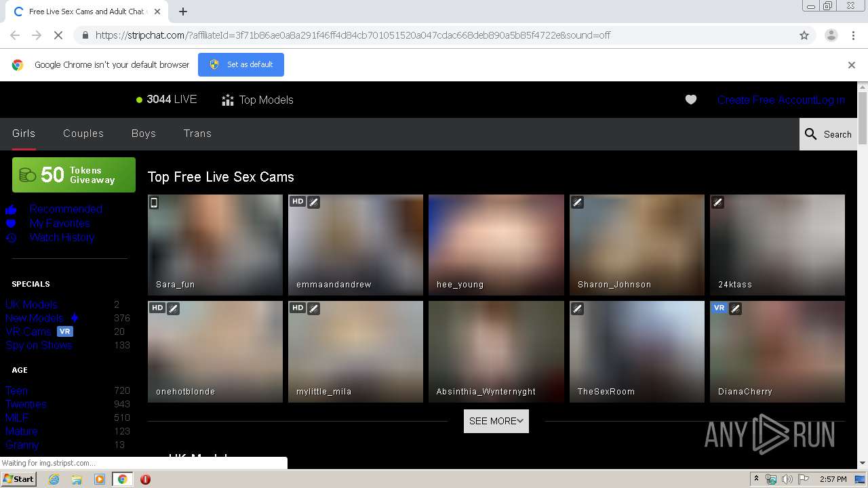The image size is (868, 488).
Task: Select VR Cams special category
Action: click(x=28, y=331)
